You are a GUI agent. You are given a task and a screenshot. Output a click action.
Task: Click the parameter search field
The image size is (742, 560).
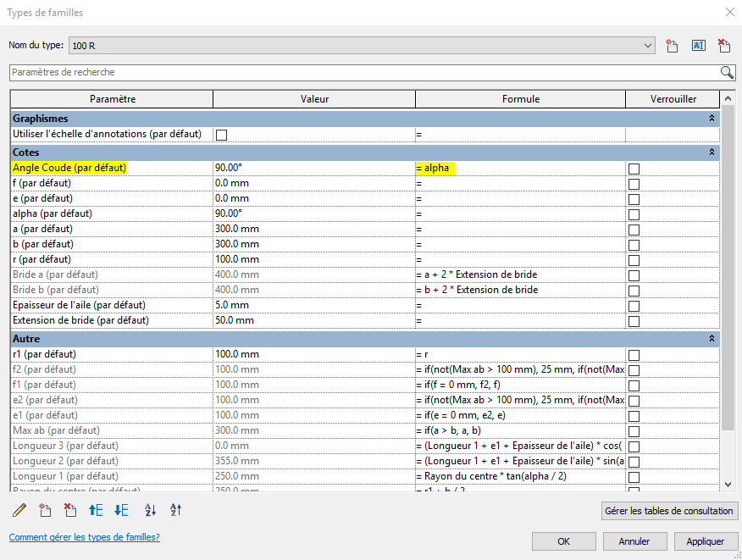(x=363, y=73)
